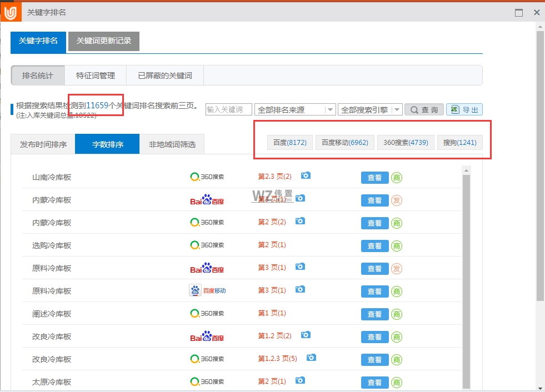Image resolution: width=545 pixels, height=392 pixels.
Task: Click the orange 发 badge on 内蒙冷库板 row
Action: point(397,200)
